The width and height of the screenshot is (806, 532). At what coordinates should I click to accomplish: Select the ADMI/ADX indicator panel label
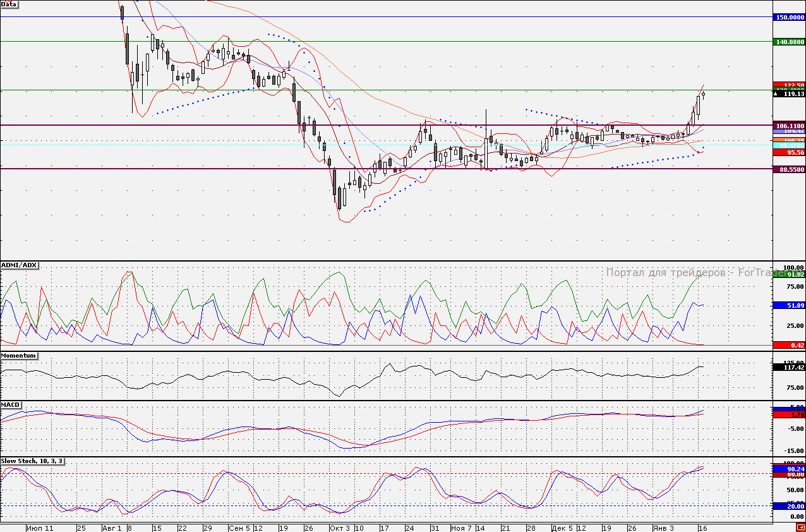coord(20,265)
